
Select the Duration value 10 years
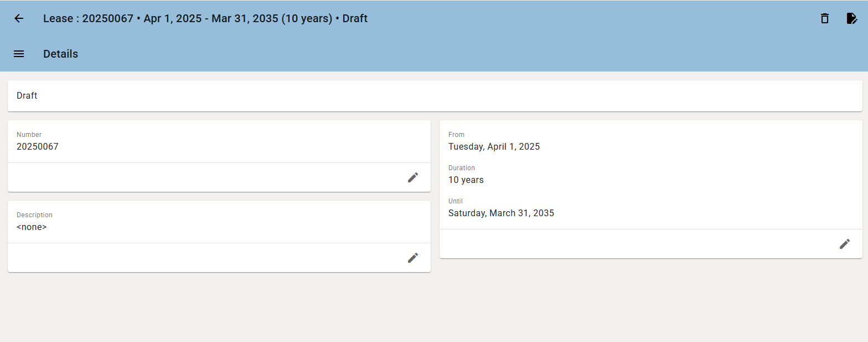[466, 180]
